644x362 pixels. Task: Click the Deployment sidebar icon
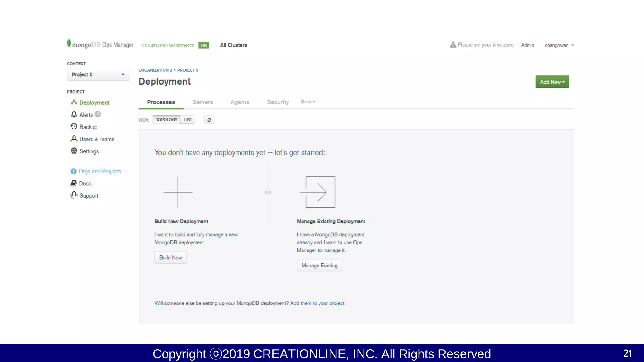(x=74, y=102)
